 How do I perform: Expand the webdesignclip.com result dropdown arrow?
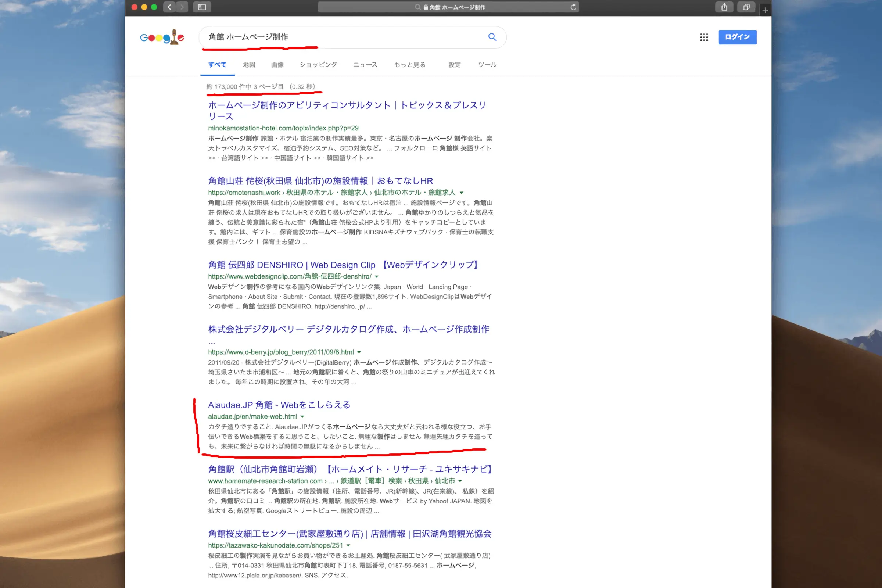point(376,277)
